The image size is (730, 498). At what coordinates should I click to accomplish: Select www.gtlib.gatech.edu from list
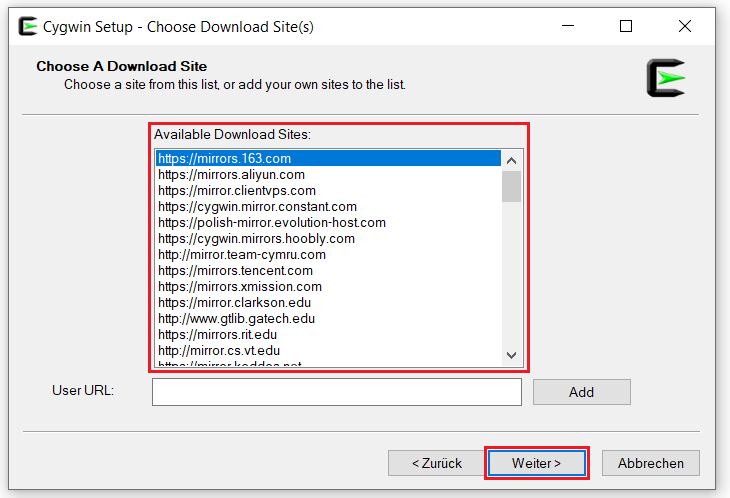[x=236, y=318]
